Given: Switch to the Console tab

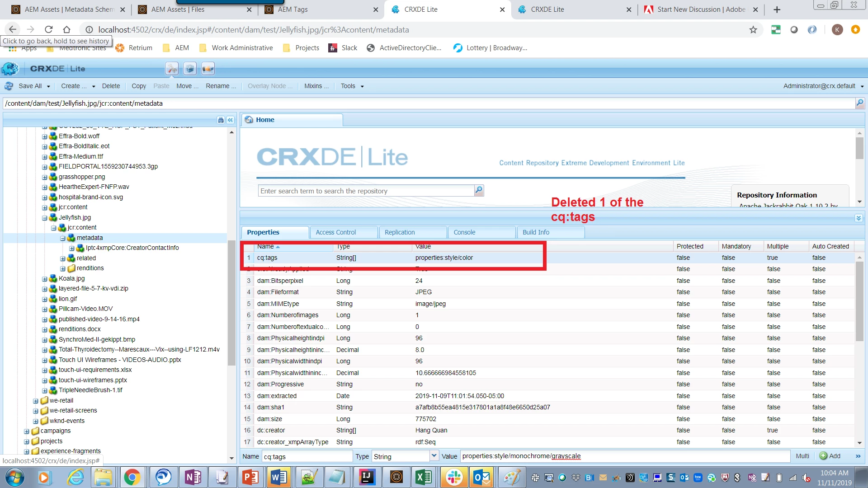Looking at the screenshot, I should coord(464,232).
